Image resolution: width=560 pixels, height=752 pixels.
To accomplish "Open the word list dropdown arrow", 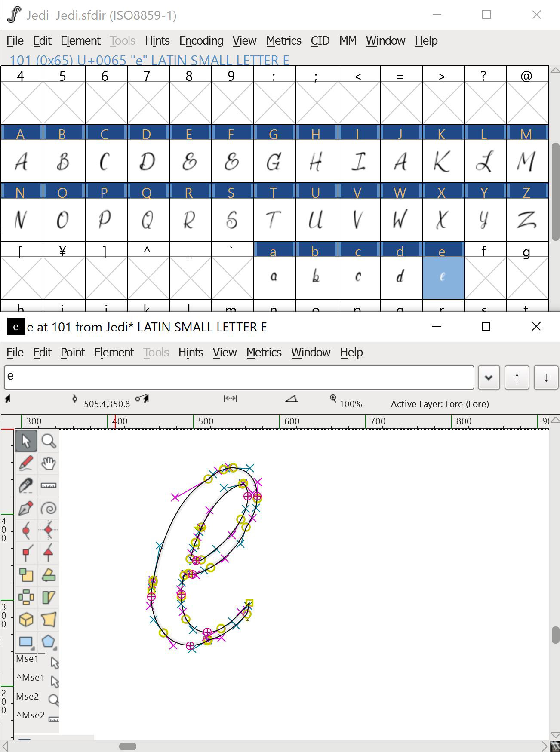I will (489, 378).
